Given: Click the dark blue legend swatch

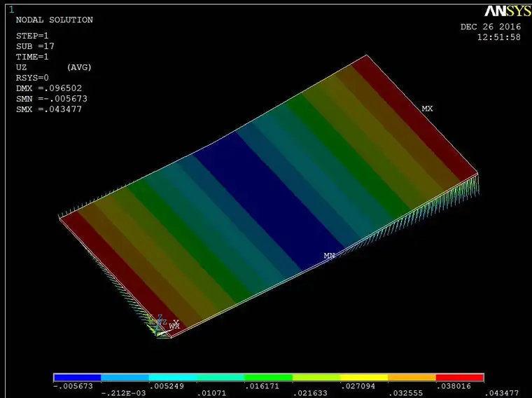Looking at the screenshot, I should pos(78,378).
